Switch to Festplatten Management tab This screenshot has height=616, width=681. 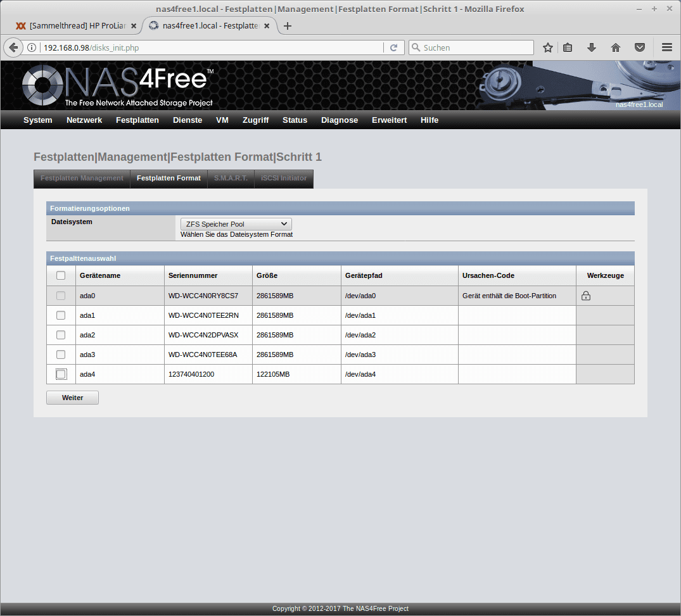point(82,179)
